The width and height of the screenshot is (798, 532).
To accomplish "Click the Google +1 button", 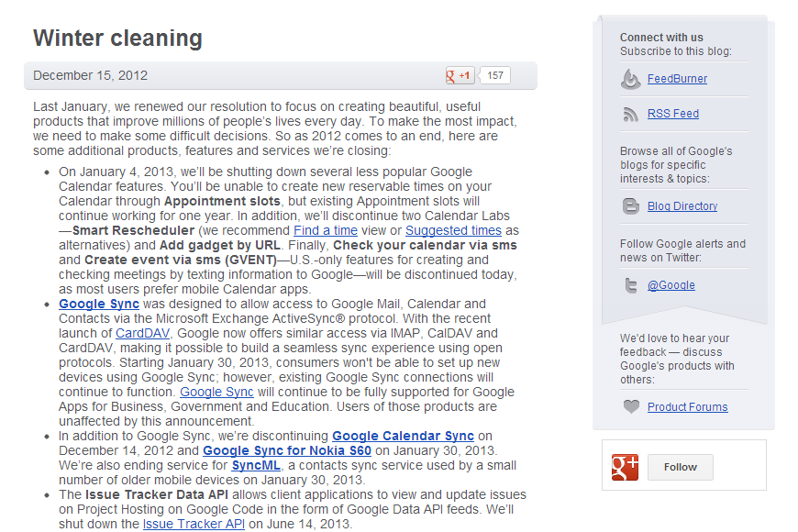I will 460,75.
